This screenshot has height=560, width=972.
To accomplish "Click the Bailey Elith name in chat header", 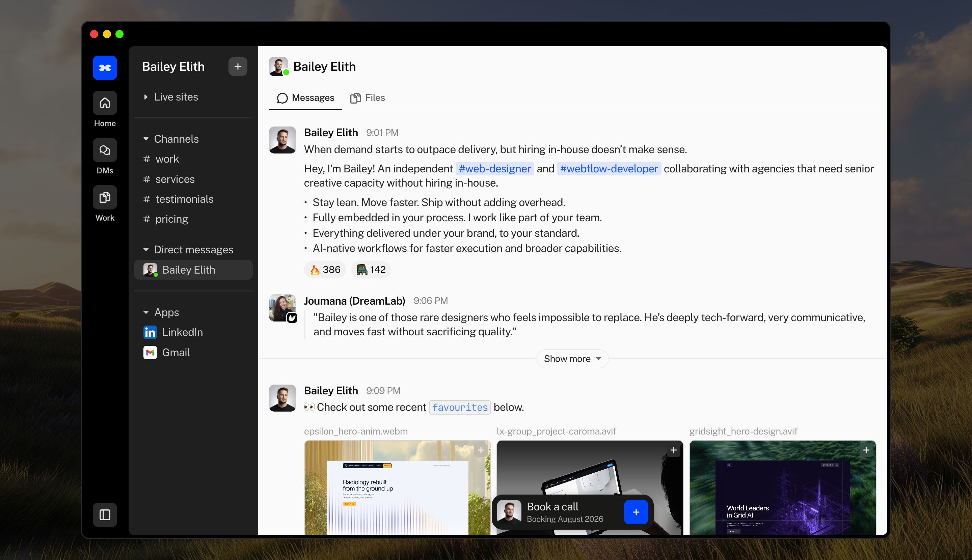I will pos(324,66).
